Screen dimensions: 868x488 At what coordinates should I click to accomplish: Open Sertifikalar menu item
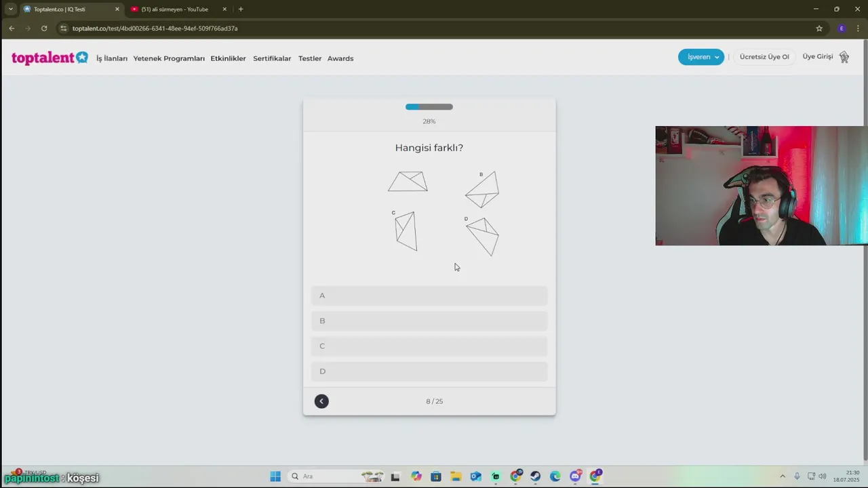[272, 58]
